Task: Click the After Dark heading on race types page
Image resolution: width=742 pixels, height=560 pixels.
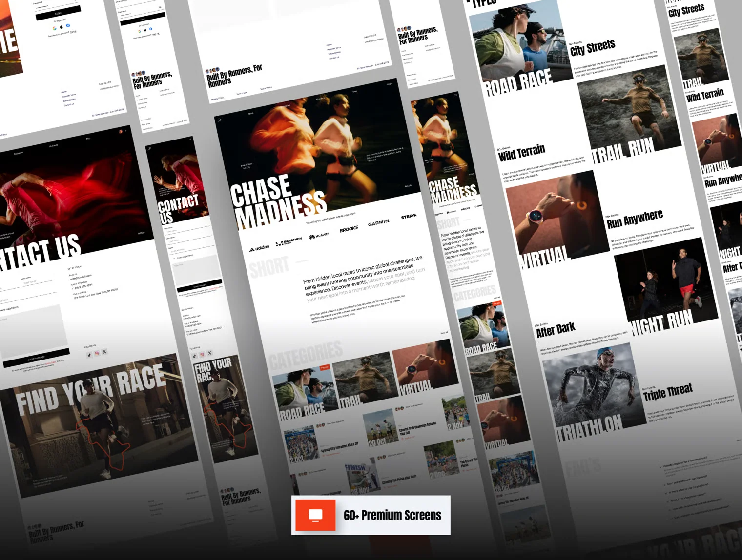Action: (x=556, y=329)
